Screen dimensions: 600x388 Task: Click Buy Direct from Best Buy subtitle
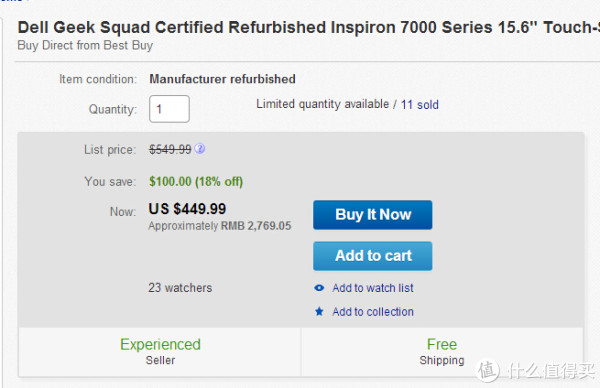point(85,46)
